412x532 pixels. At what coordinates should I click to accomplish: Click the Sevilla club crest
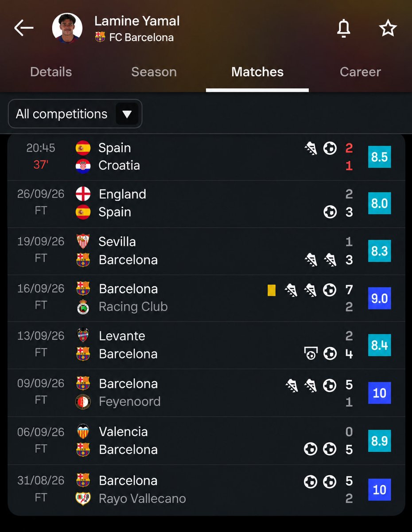click(83, 241)
